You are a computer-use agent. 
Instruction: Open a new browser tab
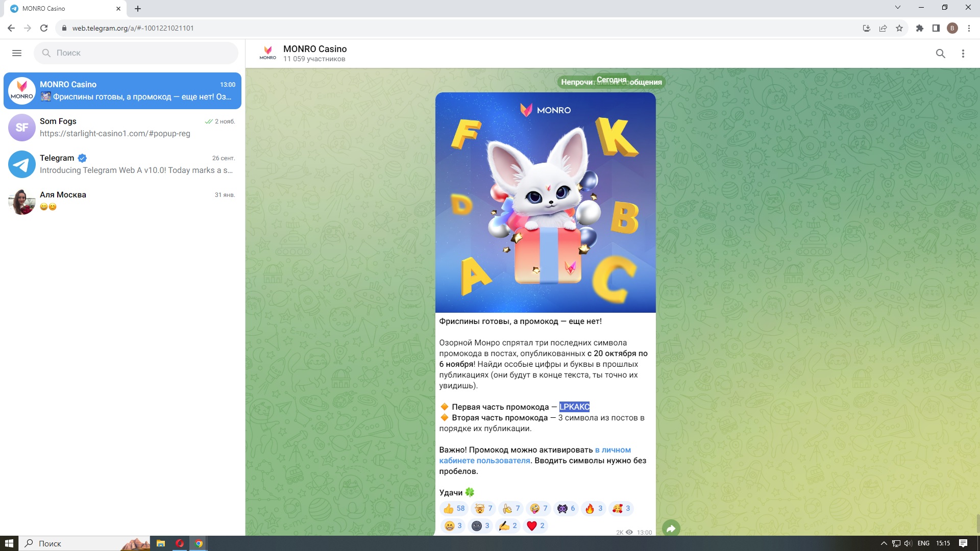coord(138,9)
